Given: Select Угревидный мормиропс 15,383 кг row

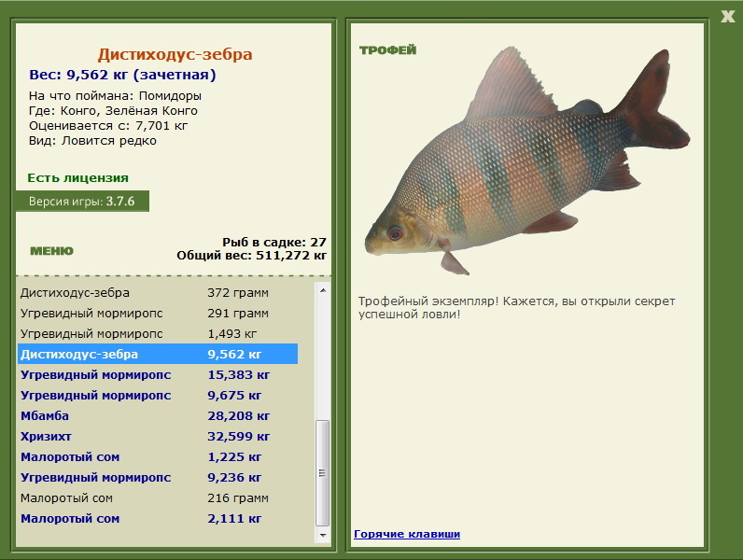Looking at the screenshot, I should [159, 375].
